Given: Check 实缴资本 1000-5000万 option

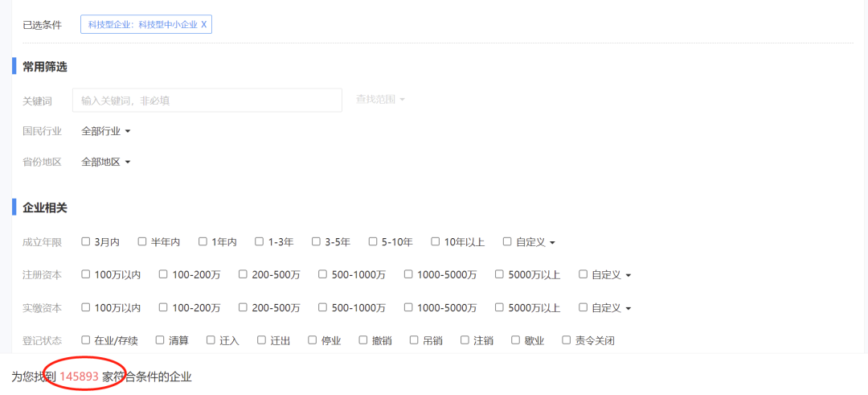Looking at the screenshot, I should (408, 307).
